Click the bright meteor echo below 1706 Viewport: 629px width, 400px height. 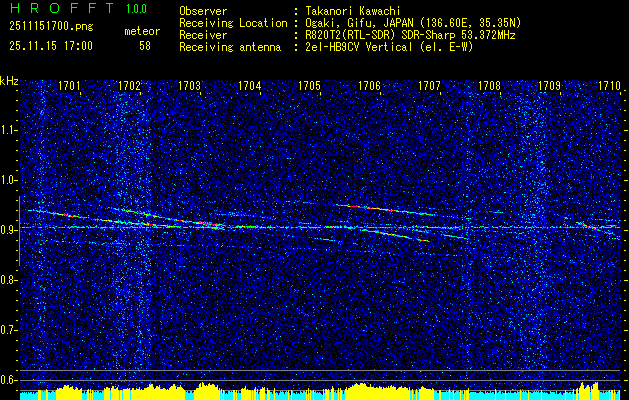pyautogui.click(x=385, y=209)
